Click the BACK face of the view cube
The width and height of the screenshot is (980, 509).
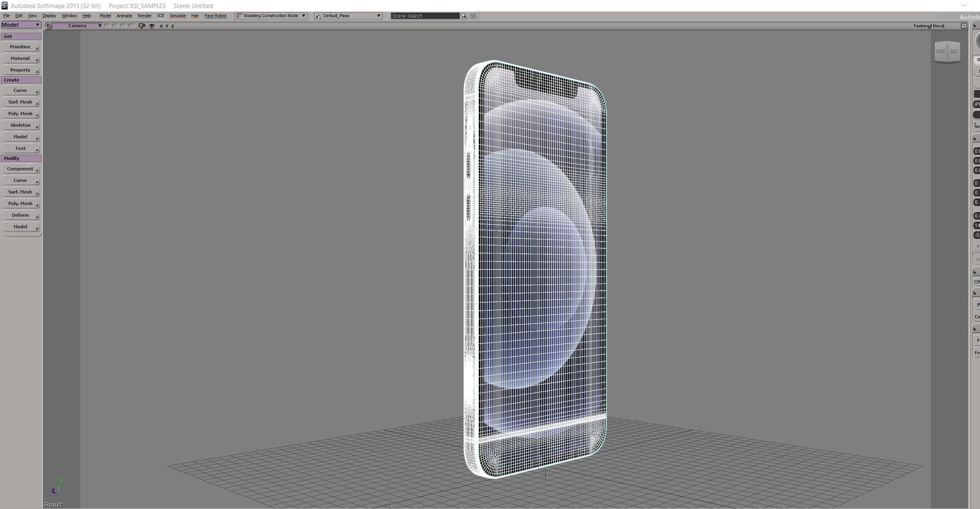point(954,51)
